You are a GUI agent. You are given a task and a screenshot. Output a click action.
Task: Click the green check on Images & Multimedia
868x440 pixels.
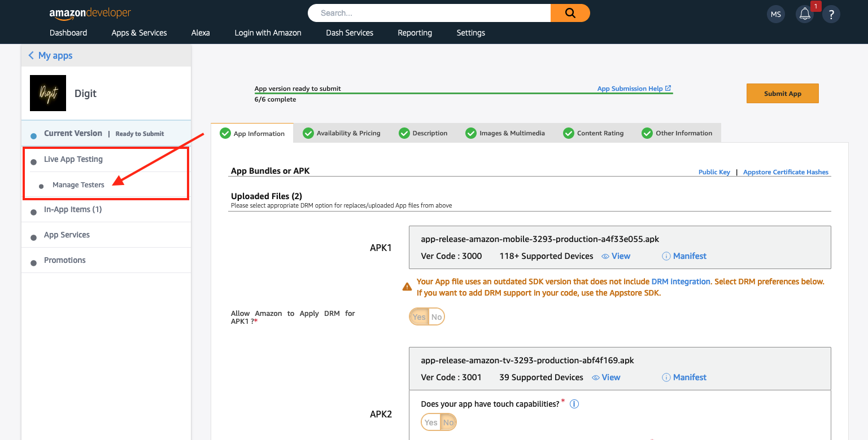click(x=471, y=133)
